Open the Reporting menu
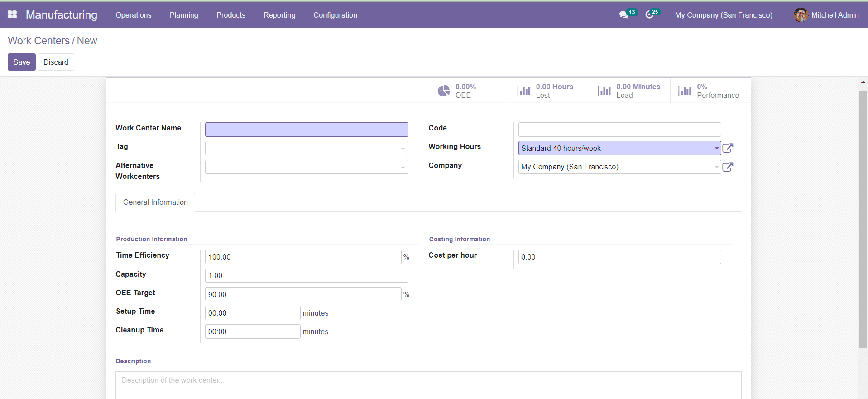Viewport: 868px width, 399px height. pyautogui.click(x=279, y=15)
